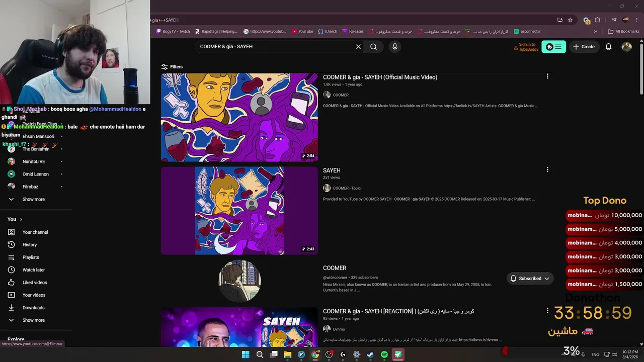Click the magnifier search button beside the search box

[373, 47]
